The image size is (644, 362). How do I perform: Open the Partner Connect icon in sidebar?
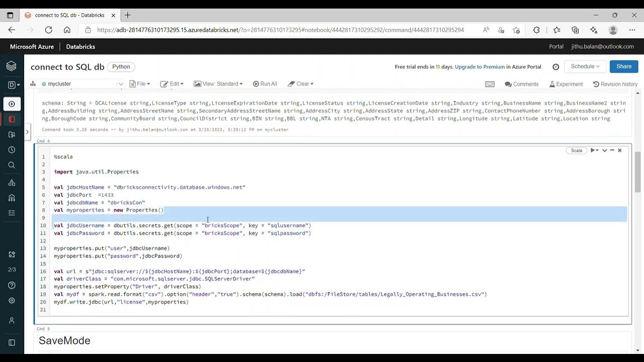12,254
